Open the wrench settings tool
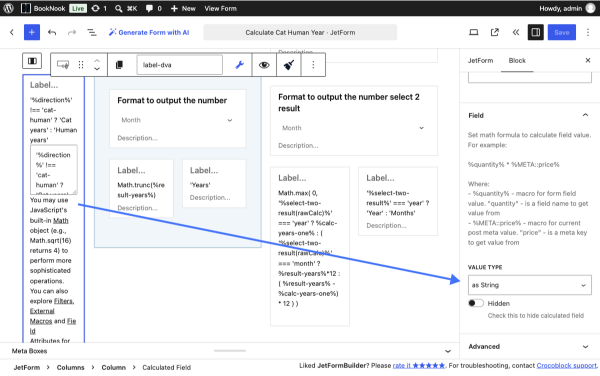Image resolution: width=600 pixels, height=376 pixels. 240,65
